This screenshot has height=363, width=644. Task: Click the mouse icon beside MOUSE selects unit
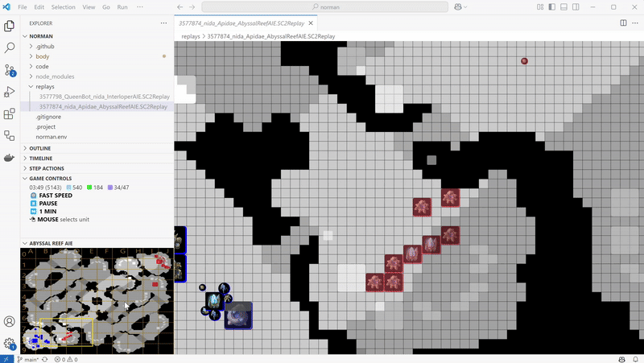click(32, 219)
